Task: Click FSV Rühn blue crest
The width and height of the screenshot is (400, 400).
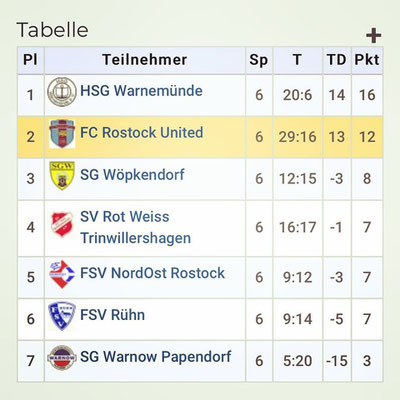Action: [x=62, y=316]
